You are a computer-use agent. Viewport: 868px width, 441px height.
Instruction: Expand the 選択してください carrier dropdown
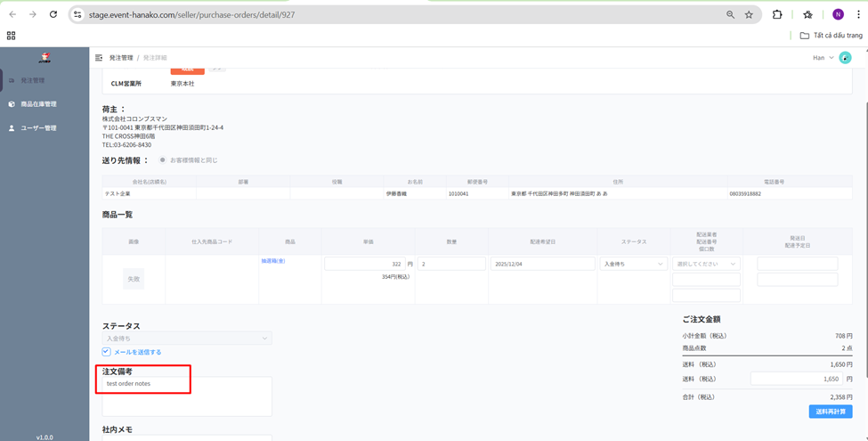(706, 264)
